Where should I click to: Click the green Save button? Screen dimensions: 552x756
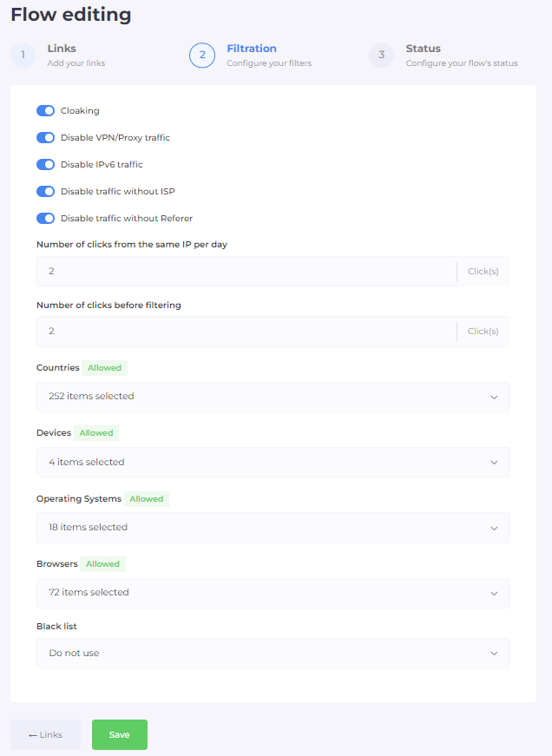[120, 735]
